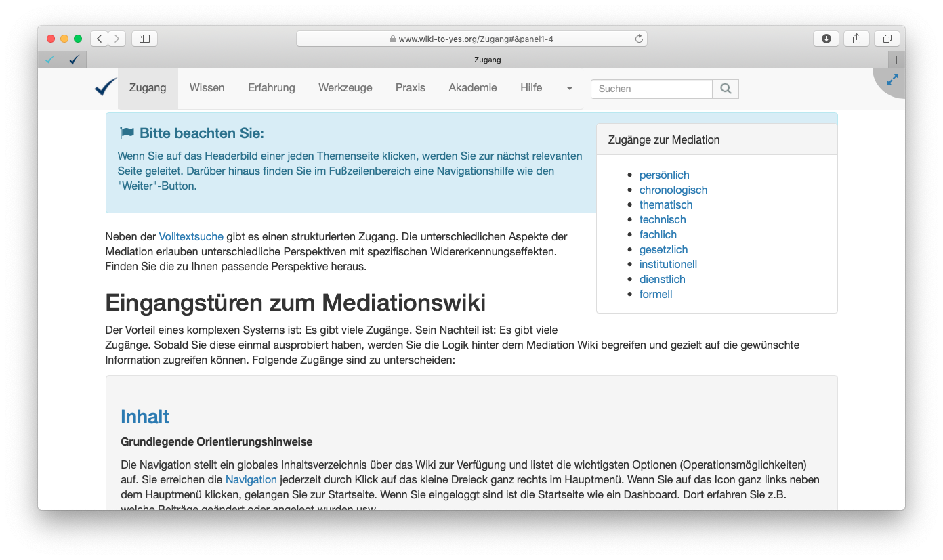
Task: Open the Werkzeuge menu item
Action: [345, 87]
